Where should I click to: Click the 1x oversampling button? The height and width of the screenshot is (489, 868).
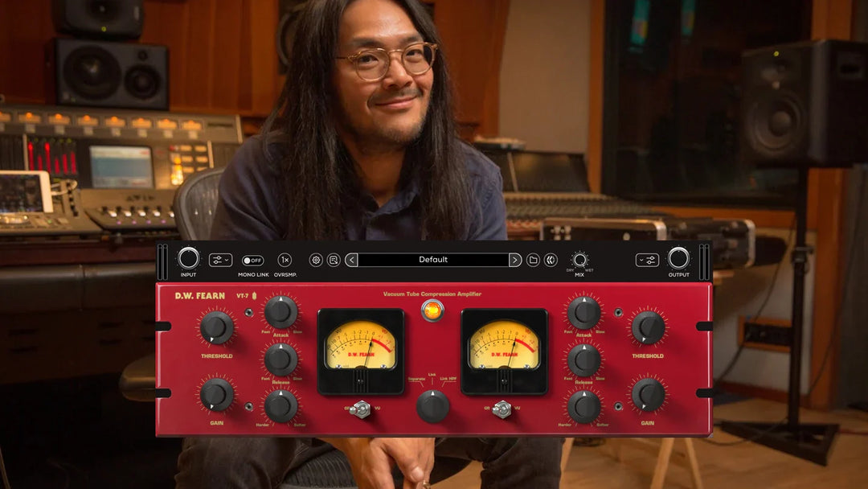pyautogui.click(x=285, y=260)
